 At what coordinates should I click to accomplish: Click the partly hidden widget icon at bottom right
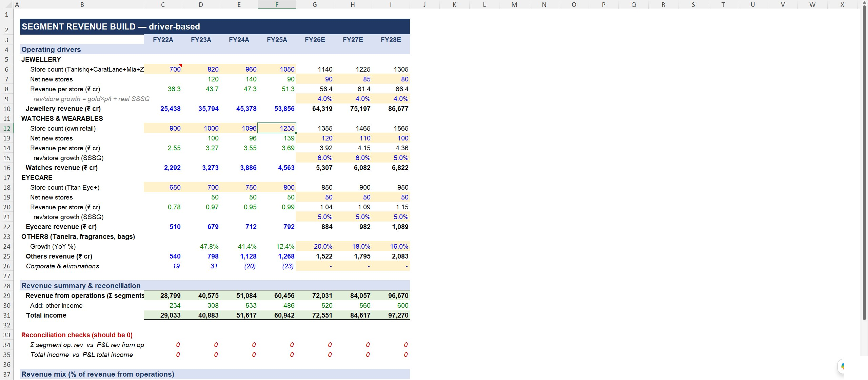842,367
